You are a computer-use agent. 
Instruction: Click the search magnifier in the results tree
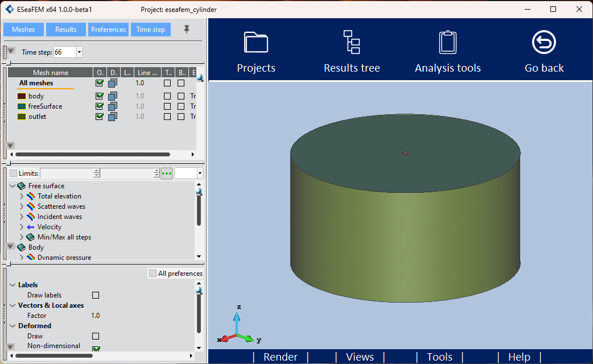click(199, 192)
